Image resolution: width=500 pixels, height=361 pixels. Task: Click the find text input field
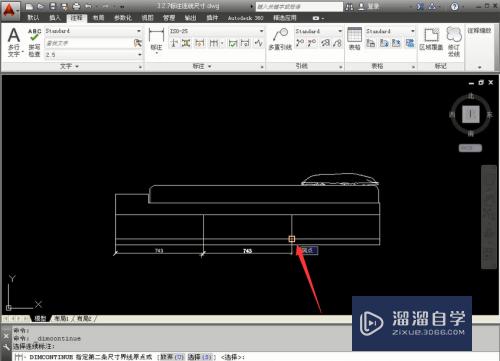(89, 43)
